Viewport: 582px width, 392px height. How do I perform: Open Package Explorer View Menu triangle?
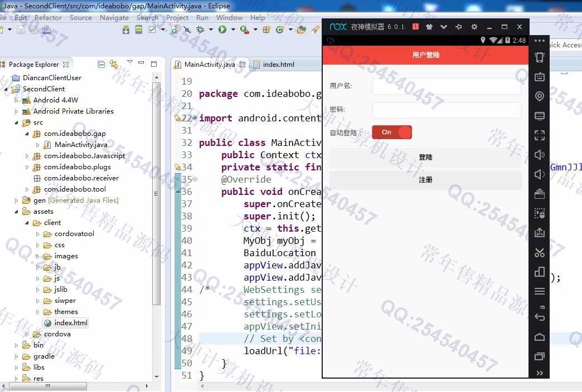tap(129, 62)
